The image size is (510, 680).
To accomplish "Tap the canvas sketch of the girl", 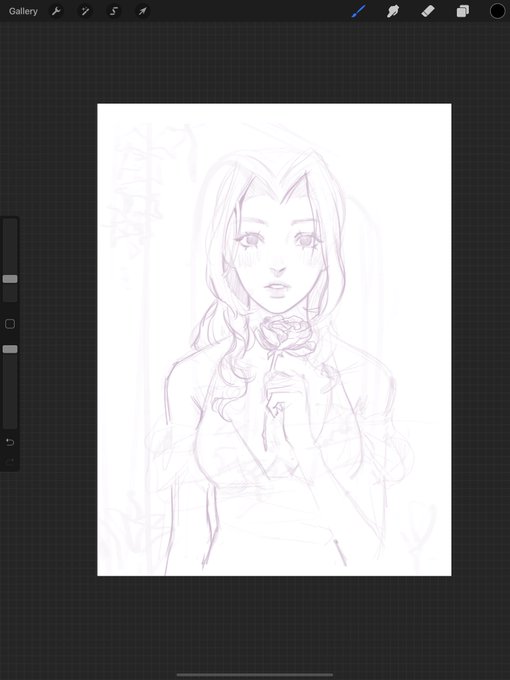I will pos(274,340).
